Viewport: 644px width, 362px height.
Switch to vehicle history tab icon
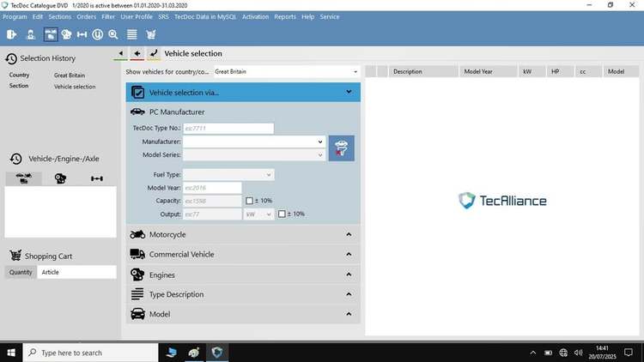24,178
